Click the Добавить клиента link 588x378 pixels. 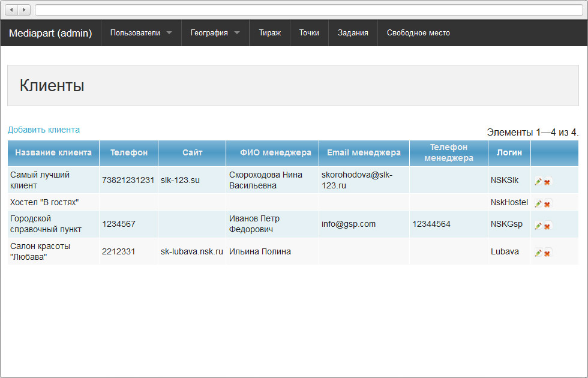pos(43,130)
